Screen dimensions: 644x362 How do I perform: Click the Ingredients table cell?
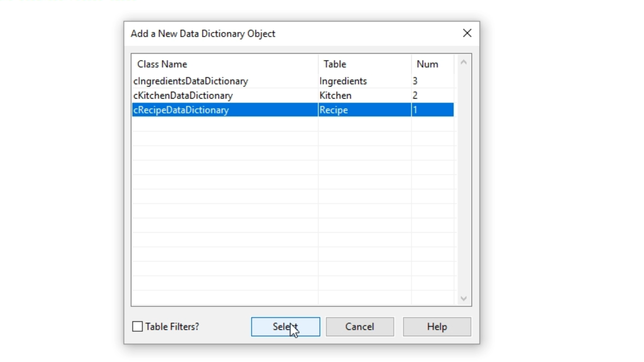(343, 81)
